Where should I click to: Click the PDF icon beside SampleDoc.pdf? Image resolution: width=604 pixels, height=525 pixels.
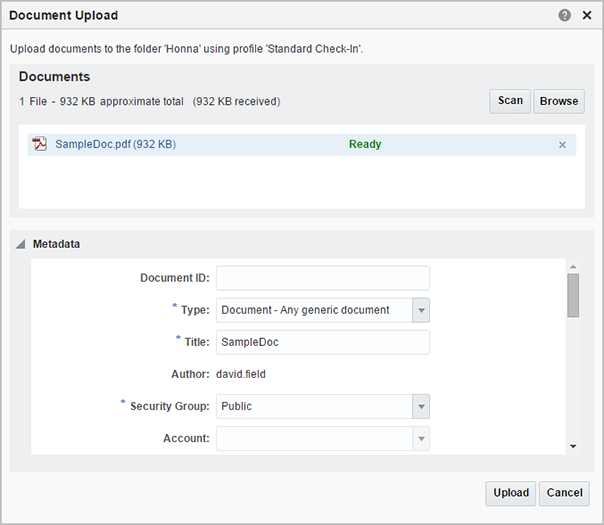click(x=39, y=144)
